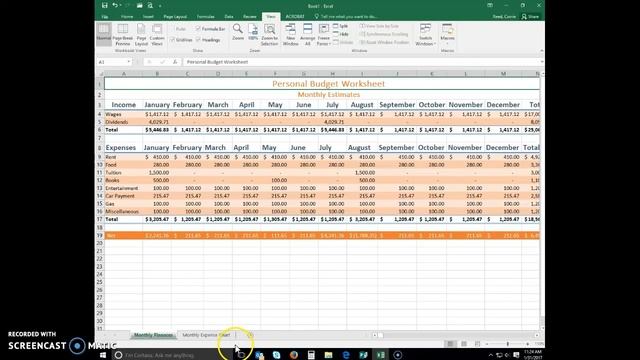Screen dimensions: 640x360
Task: Open Outlook from taskbar
Action: (x=259, y=355)
